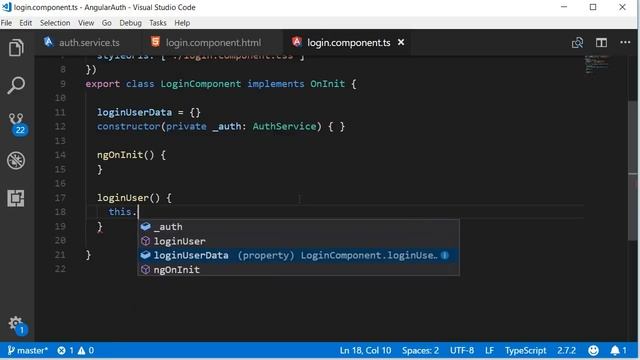Click the master branch in status bar
This screenshot has height=360, width=640.
point(27,350)
